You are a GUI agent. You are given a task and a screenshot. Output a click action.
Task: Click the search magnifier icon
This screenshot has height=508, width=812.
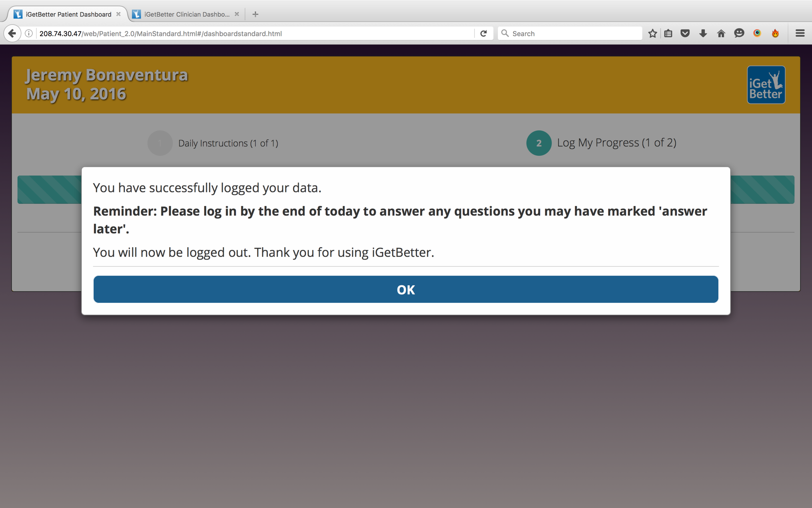coord(505,33)
